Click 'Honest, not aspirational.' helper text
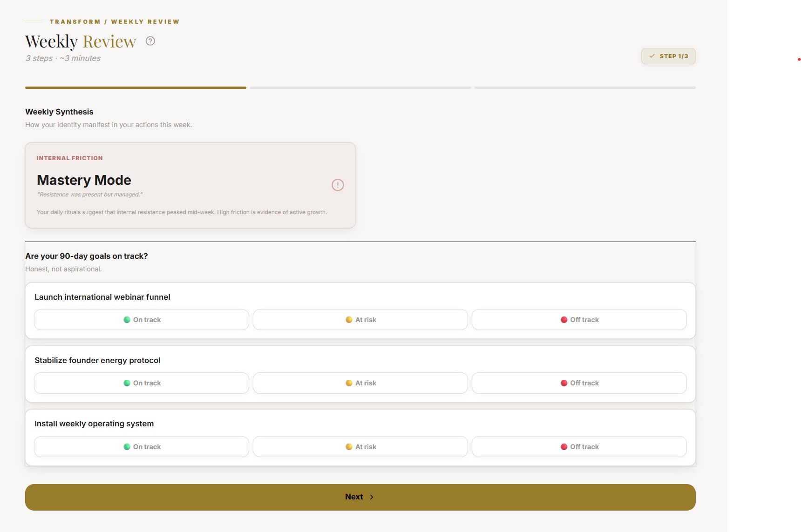This screenshot has width=801, height=532. tap(63, 269)
